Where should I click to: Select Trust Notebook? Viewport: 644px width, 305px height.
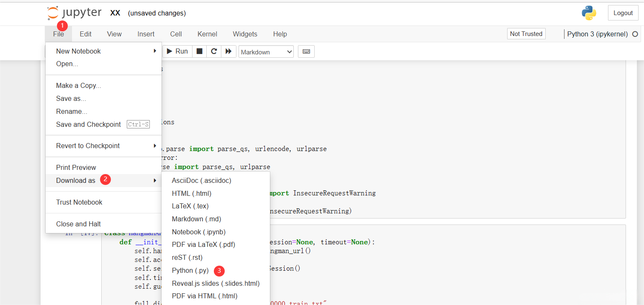[103, 202]
